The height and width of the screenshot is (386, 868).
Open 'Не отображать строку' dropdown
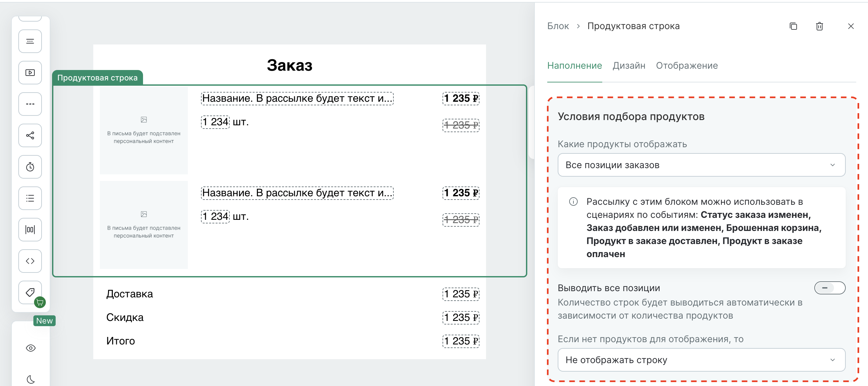click(x=701, y=360)
